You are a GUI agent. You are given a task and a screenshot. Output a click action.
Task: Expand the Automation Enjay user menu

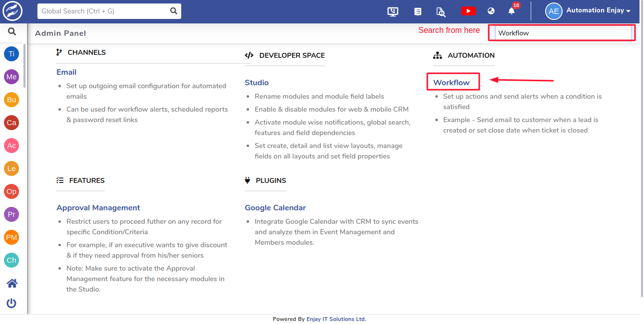598,10
